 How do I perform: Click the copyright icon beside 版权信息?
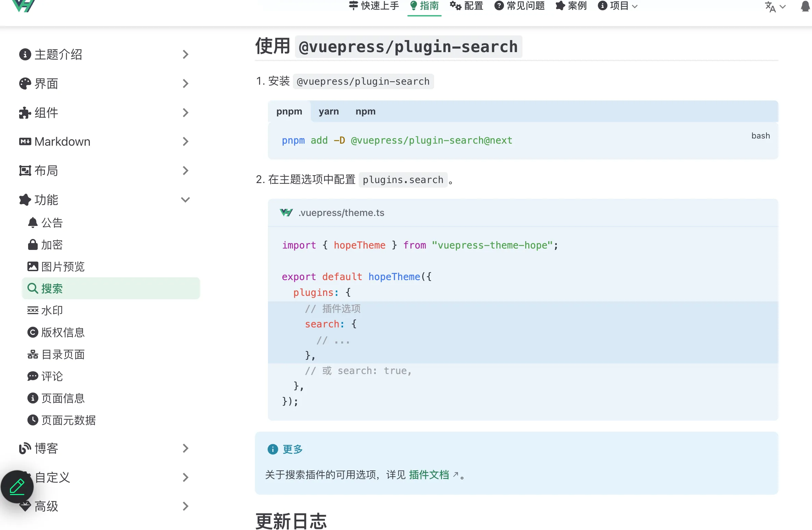(33, 332)
